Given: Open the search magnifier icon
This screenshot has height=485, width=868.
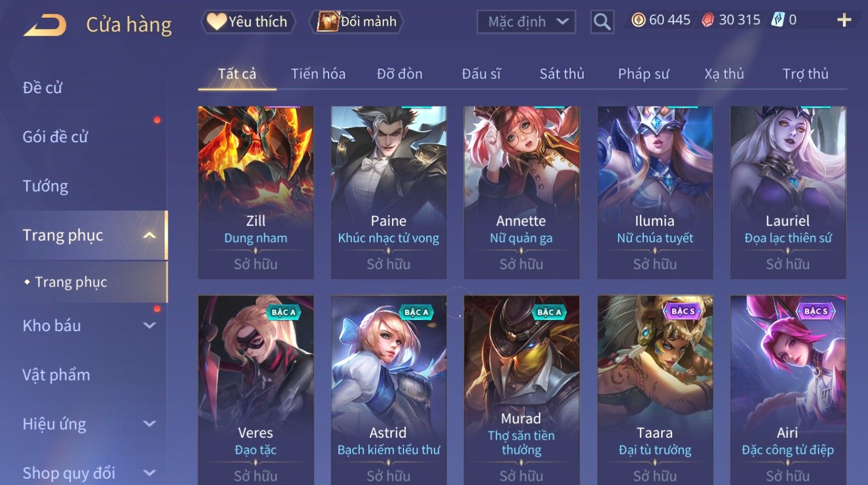Looking at the screenshot, I should click(602, 22).
